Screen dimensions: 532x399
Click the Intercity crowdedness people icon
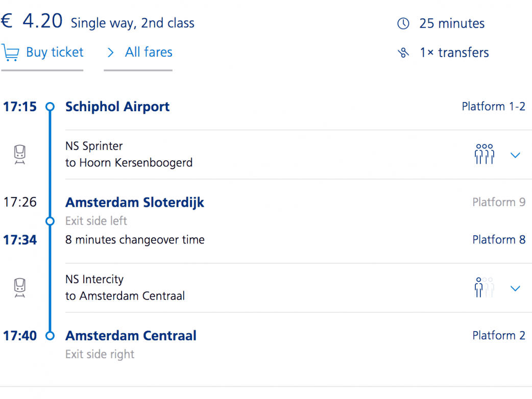point(484,288)
